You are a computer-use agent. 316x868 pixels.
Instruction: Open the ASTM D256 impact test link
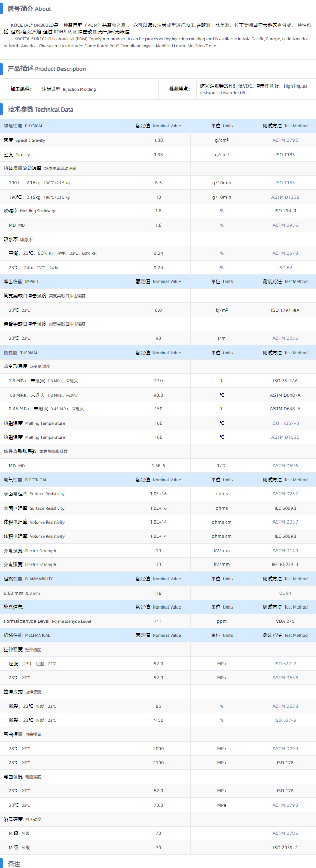pos(285,338)
